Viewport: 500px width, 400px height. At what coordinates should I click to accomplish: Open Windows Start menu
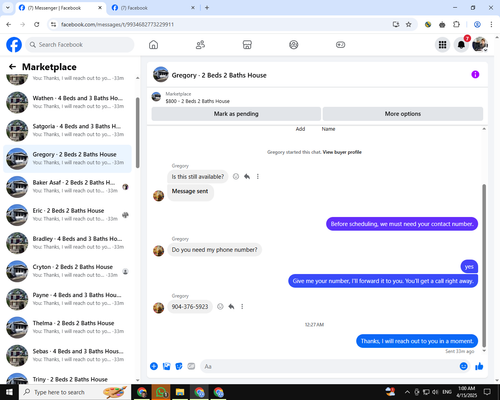click(9, 392)
